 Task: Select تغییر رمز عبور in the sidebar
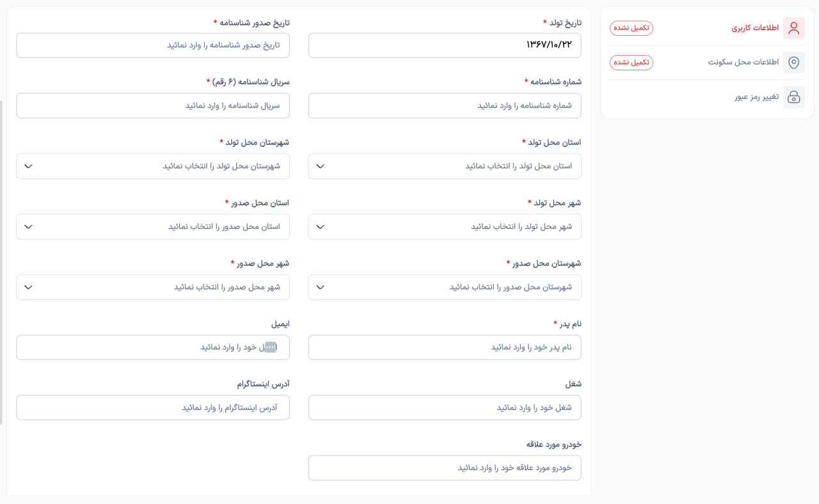click(x=756, y=97)
